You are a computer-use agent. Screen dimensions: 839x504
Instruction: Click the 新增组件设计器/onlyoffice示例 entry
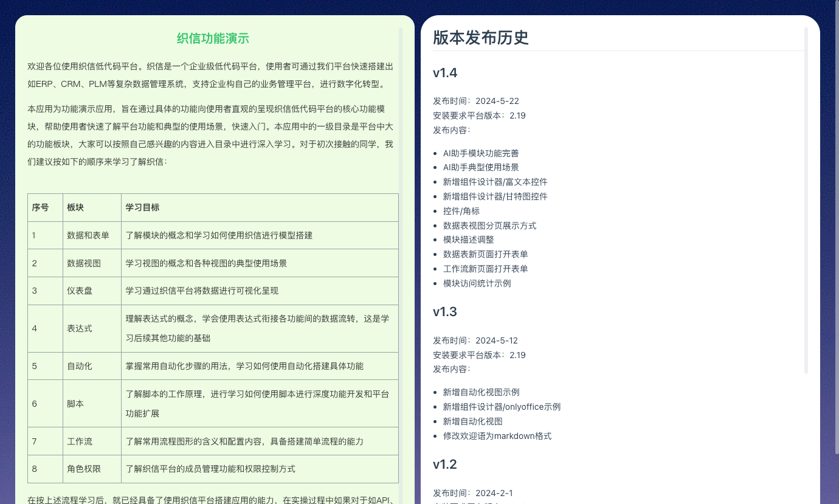coord(502,407)
